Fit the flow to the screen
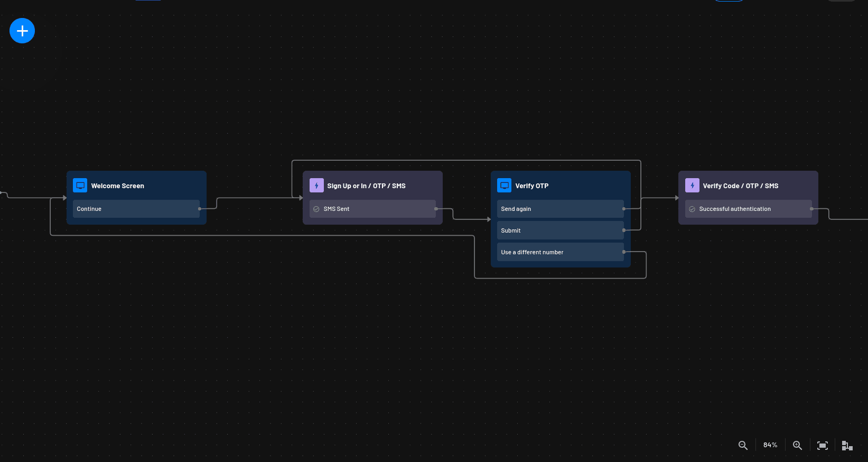Viewport: 868px width, 462px height. click(x=822, y=445)
